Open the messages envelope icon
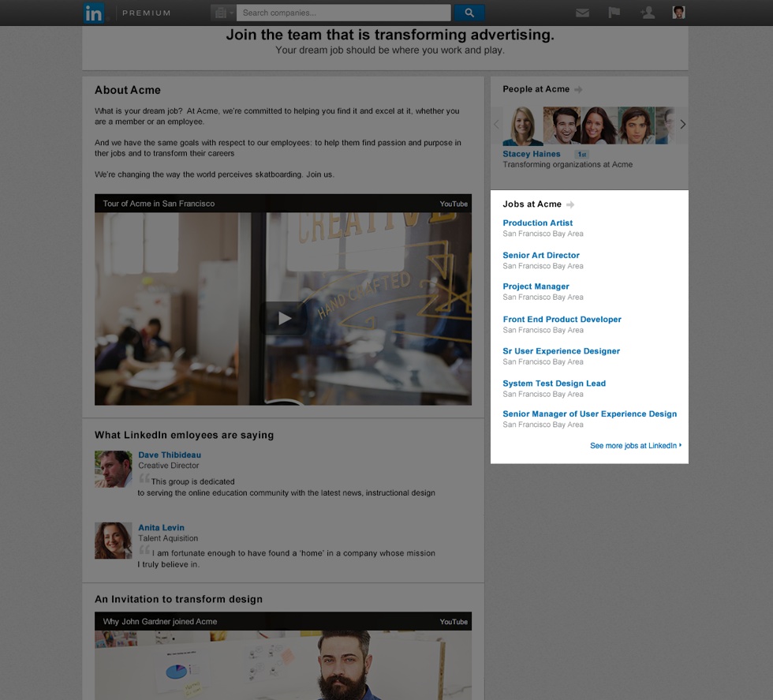 point(582,13)
